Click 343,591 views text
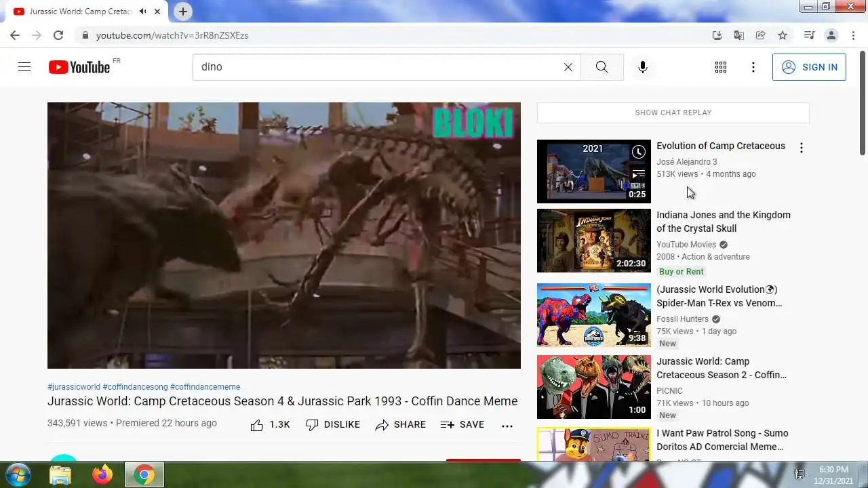This screenshot has width=868, height=488. click(77, 423)
